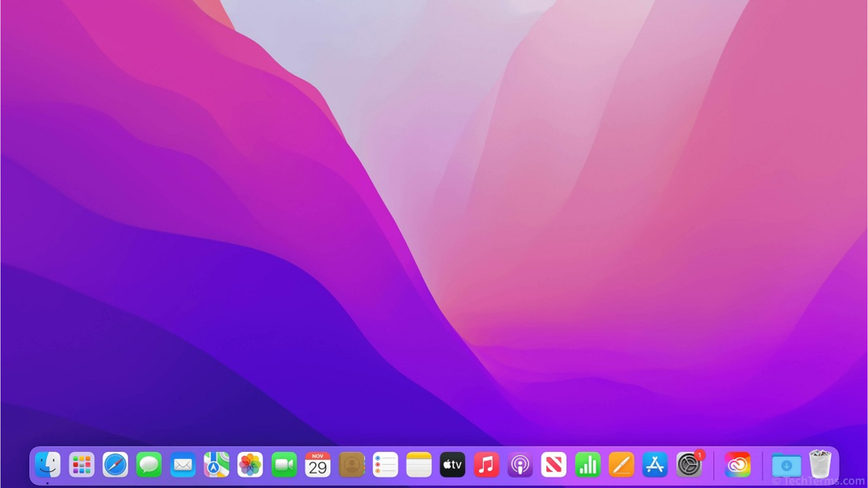868x488 pixels.
Task: Open the Mail app
Action: pos(183,465)
